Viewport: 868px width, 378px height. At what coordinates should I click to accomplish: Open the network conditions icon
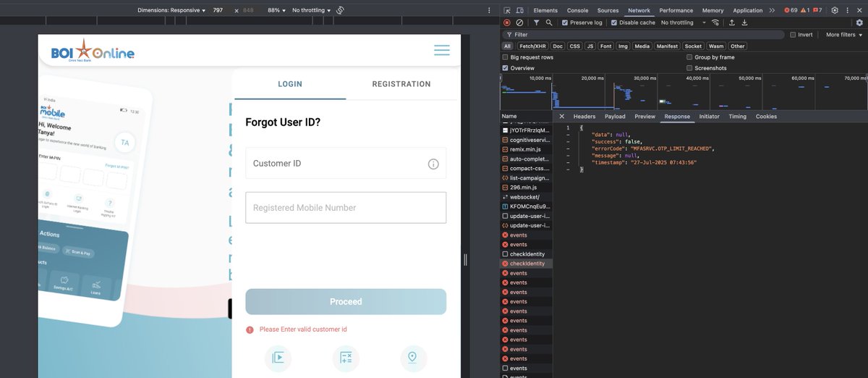point(715,22)
